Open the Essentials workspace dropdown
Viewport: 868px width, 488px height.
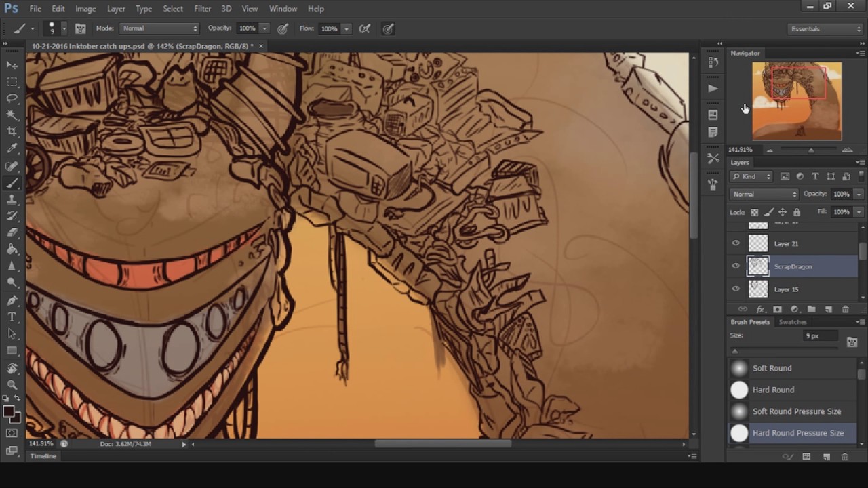825,28
